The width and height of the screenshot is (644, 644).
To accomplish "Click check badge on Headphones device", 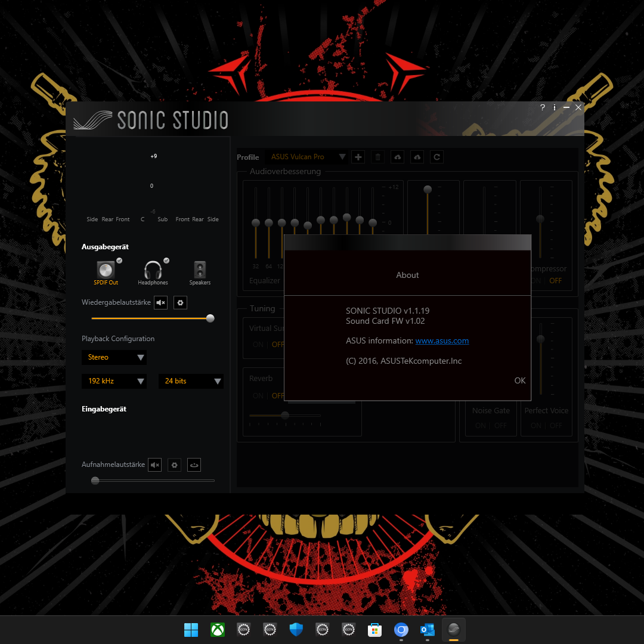I will coord(166,261).
